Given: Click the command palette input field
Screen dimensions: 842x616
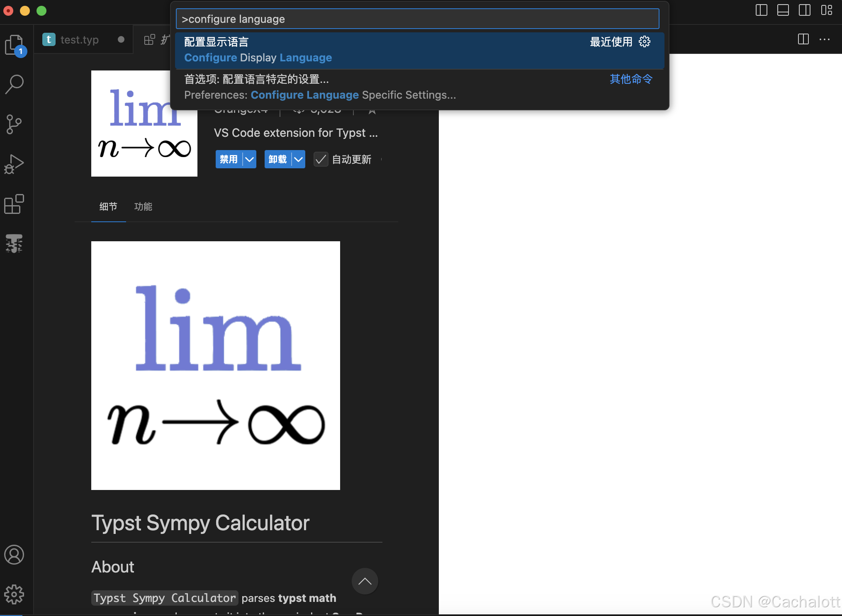Looking at the screenshot, I should tap(417, 19).
